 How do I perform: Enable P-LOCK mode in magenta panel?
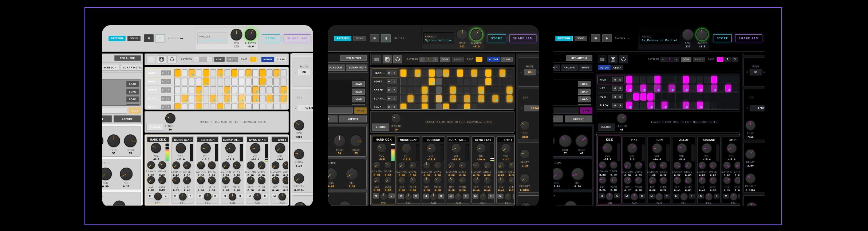(606, 127)
